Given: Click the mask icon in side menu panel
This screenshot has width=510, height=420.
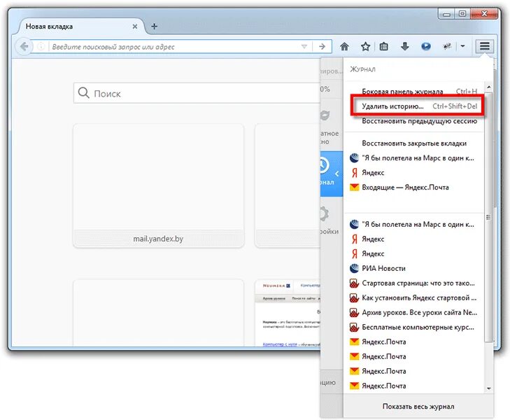Looking at the screenshot, I should coord(325,115).
